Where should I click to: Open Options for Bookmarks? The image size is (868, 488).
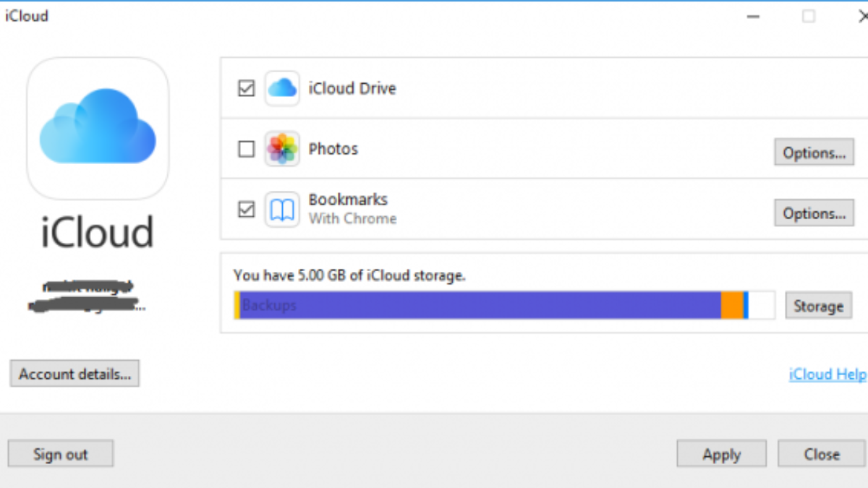point(814,213)
